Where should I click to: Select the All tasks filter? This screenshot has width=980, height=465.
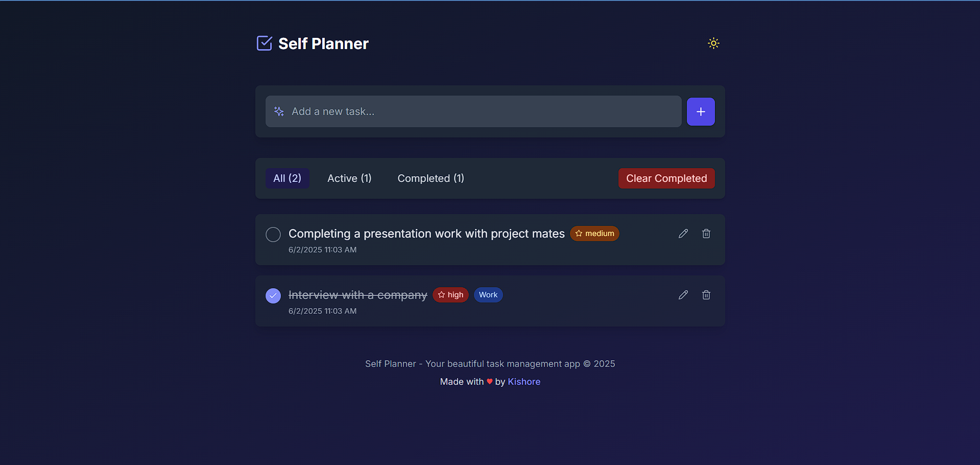point(287,178)
